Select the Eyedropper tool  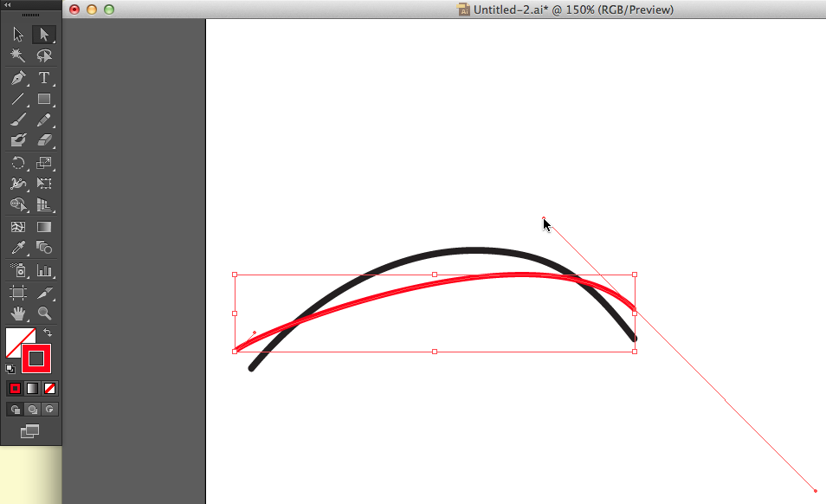click(x=18, y=248)
